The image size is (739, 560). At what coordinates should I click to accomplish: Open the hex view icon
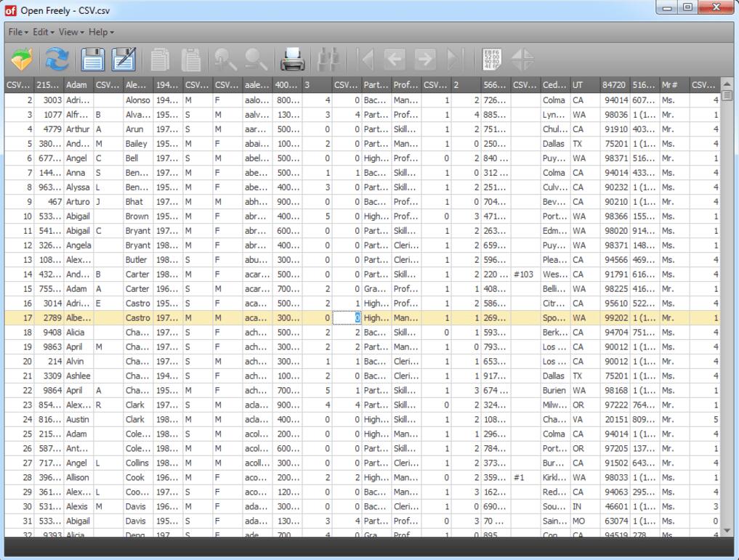491,60
